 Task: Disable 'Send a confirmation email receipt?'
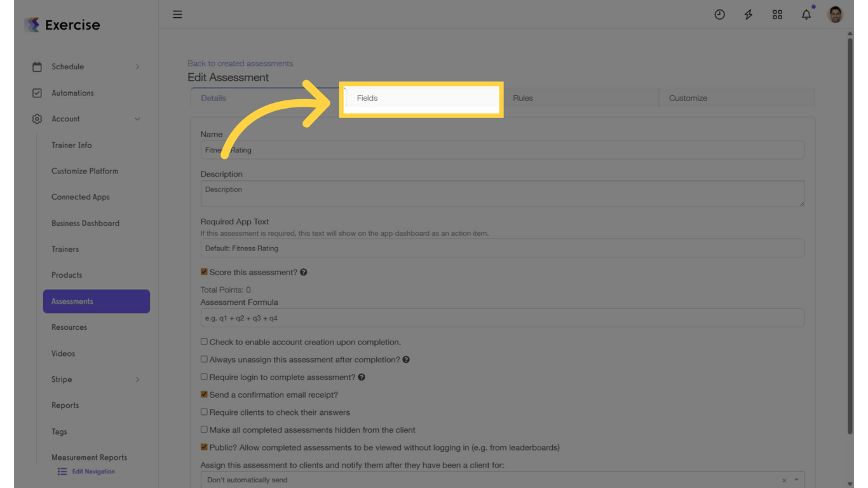pyautogui.click(x=204, y=394)
